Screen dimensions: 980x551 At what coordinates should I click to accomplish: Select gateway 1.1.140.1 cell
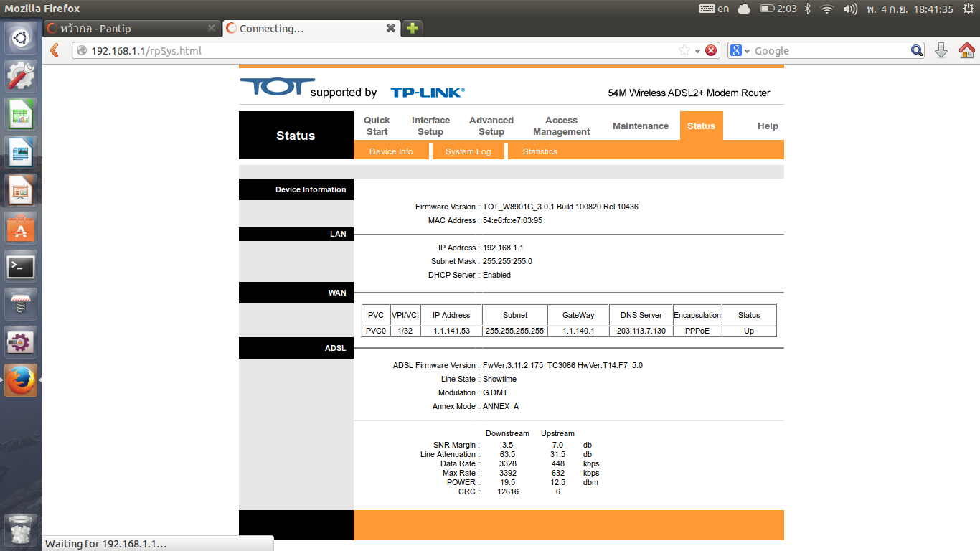coord(578,331)
